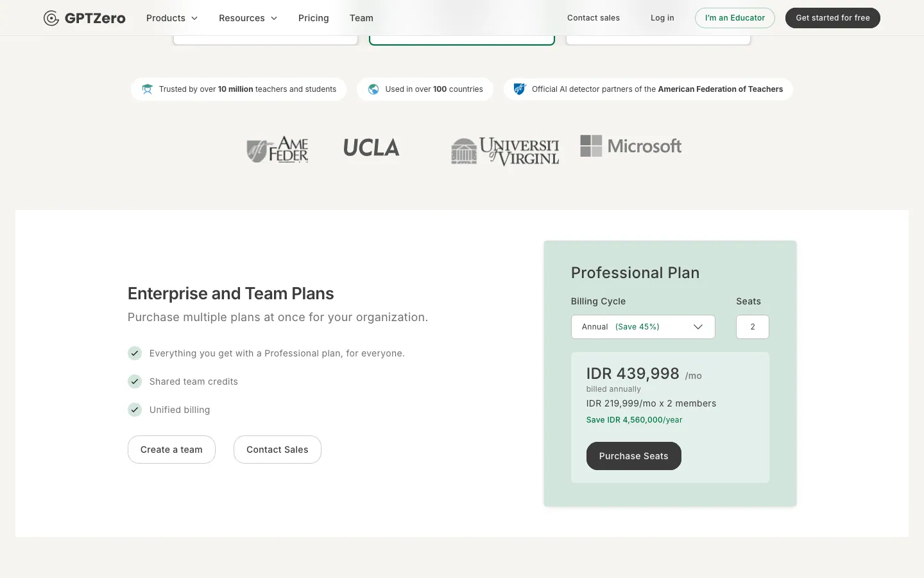Image resolution: width=924 pixels, height=578 pixels.
Task: Click the Enterprise and Team Plans heading
Action: point(231,293)
